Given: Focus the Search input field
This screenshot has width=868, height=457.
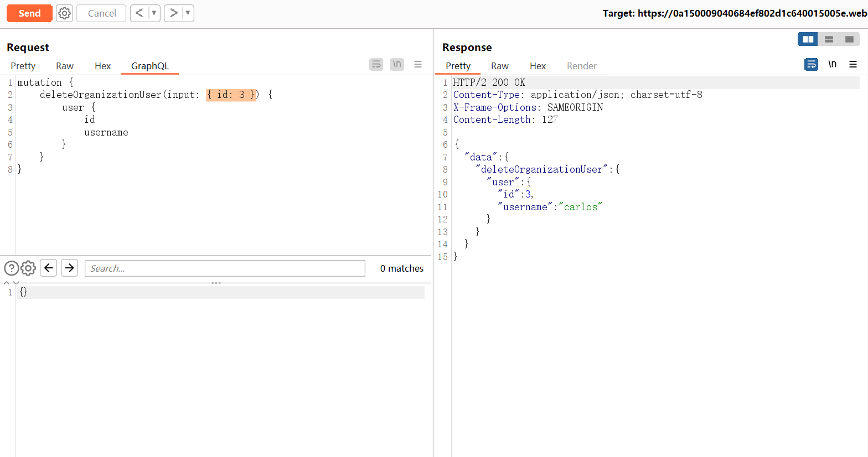Looking at the screenshot, I should pos(225,268).
